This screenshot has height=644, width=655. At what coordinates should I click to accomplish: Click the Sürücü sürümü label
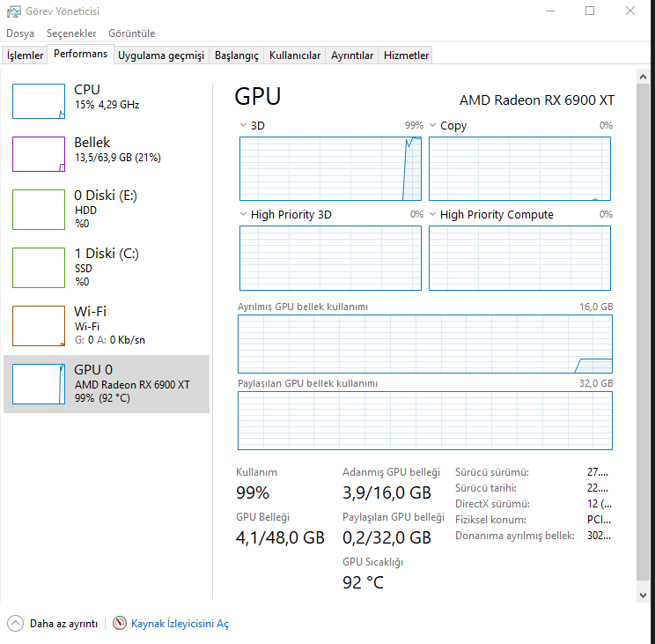[491, 472]
